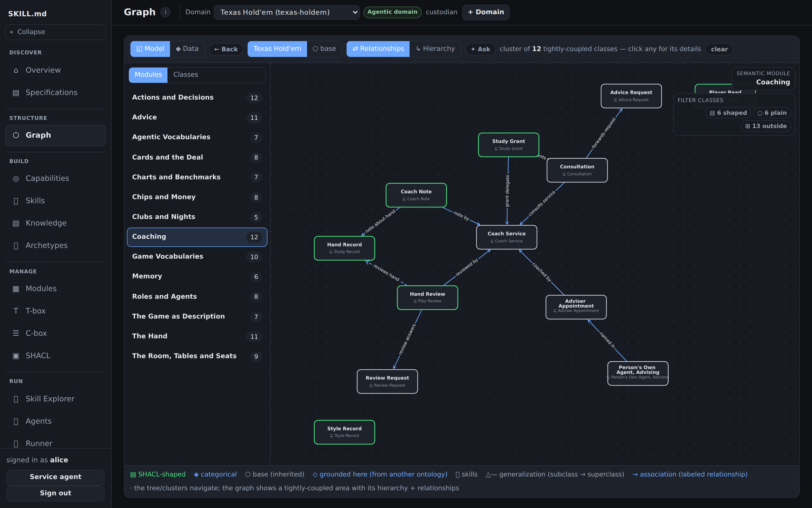Select the Cards and the Deal module

pyautogui.click(x=197, y=157)
